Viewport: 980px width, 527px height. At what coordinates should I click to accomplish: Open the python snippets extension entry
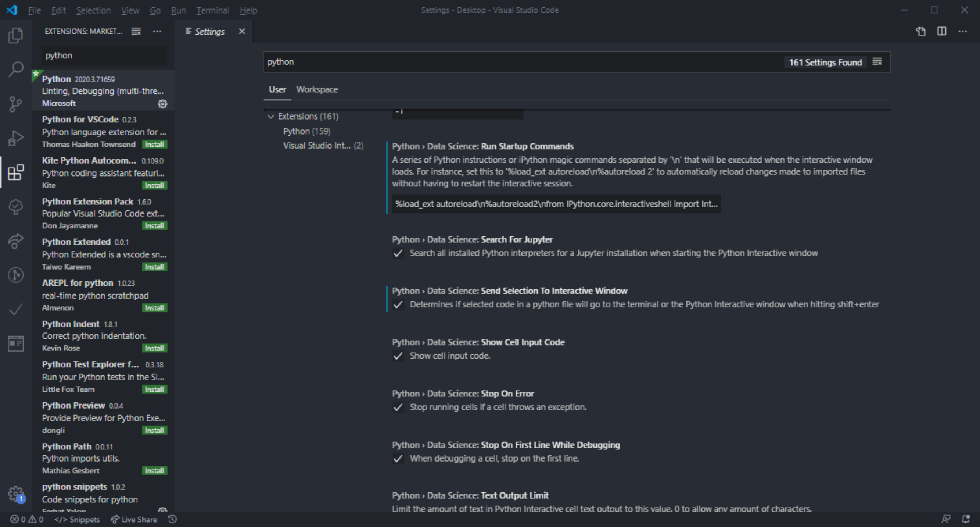pyautogui.click(x=103, y=496)
